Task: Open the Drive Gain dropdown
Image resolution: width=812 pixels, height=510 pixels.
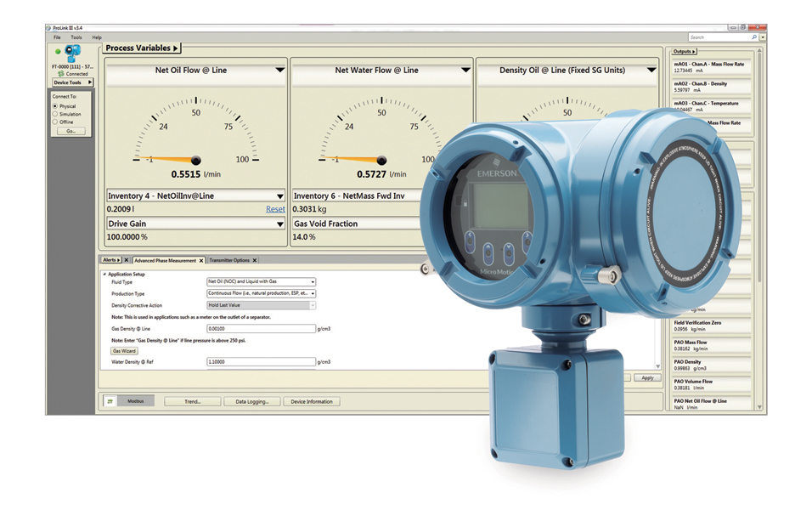Action: (280, 224)
